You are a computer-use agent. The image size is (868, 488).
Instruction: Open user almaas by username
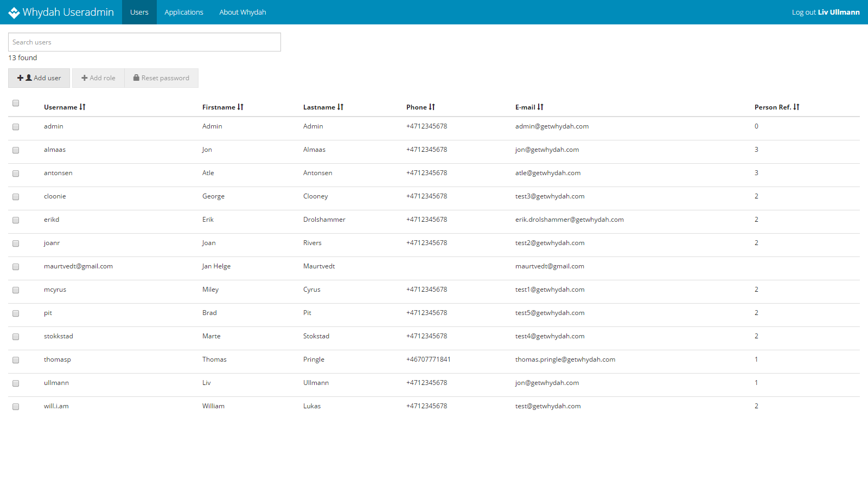click(x=55, y=150)
